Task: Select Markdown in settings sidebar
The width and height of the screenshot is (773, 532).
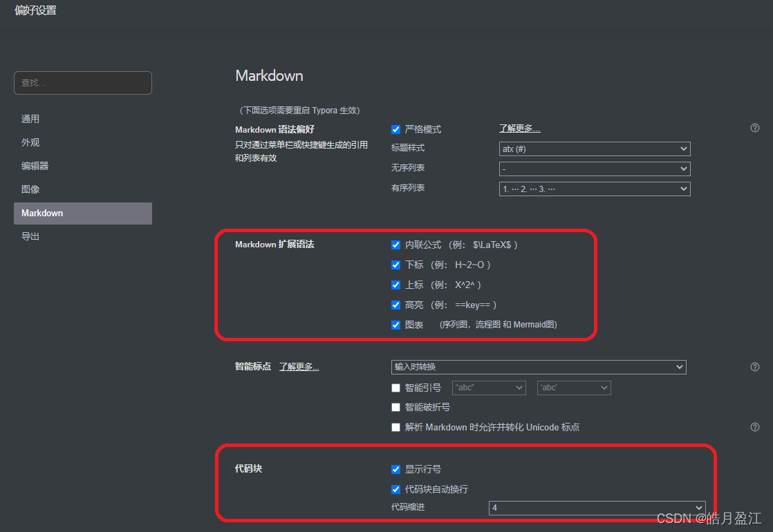Action: click(83, 213)
